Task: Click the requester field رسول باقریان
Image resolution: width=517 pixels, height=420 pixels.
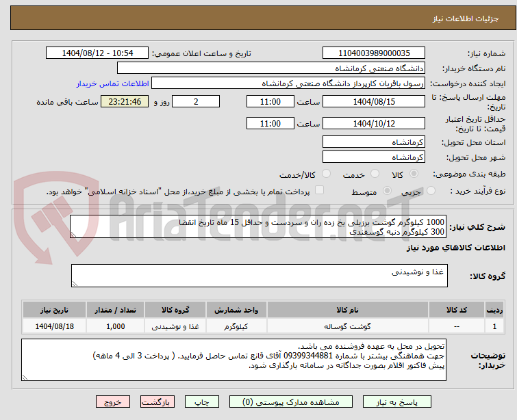Action: tap(288, 83)
